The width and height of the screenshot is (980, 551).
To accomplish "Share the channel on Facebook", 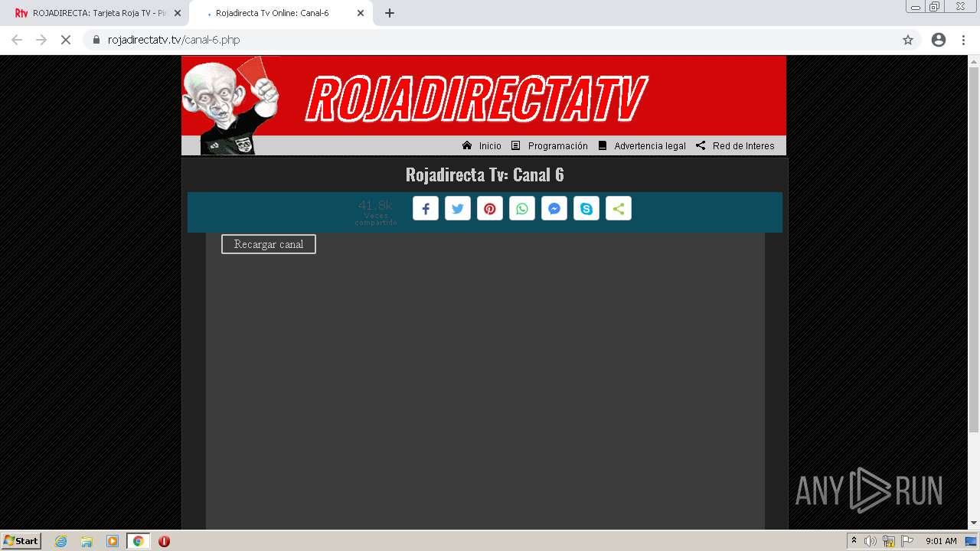I will pos(426,209).
